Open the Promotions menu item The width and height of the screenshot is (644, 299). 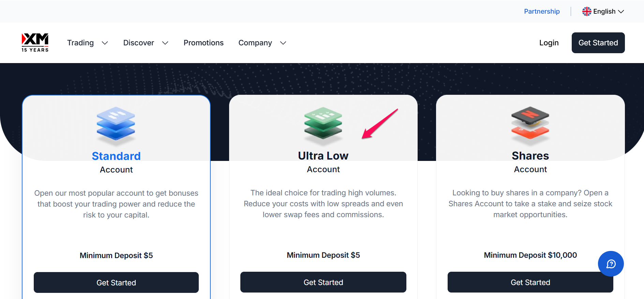[x=204, y=43]
